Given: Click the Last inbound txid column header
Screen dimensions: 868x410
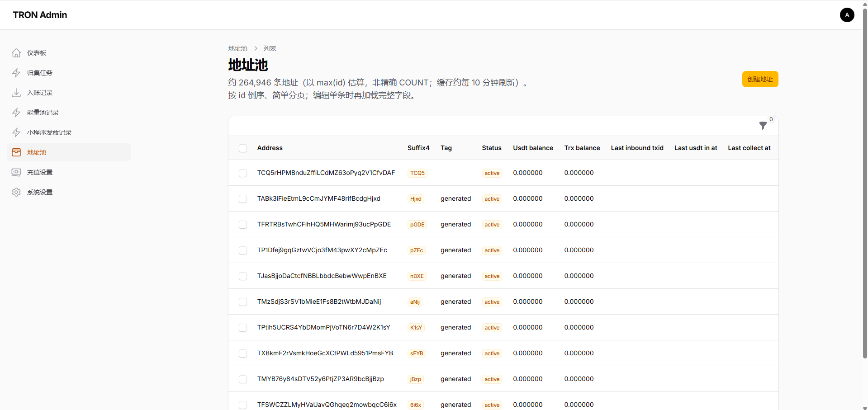Looking at the screenshot, I should [x=637, y=148].
